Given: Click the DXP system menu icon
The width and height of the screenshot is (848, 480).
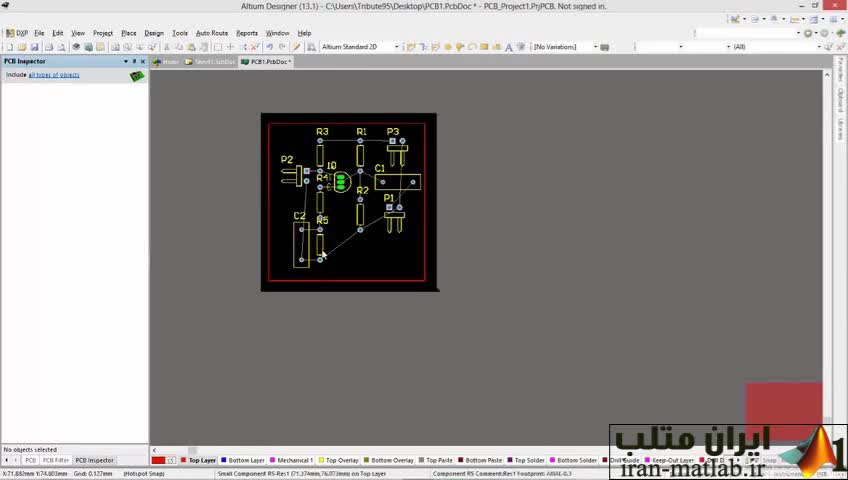Looking at the screenshot, I should coord(17,33).
